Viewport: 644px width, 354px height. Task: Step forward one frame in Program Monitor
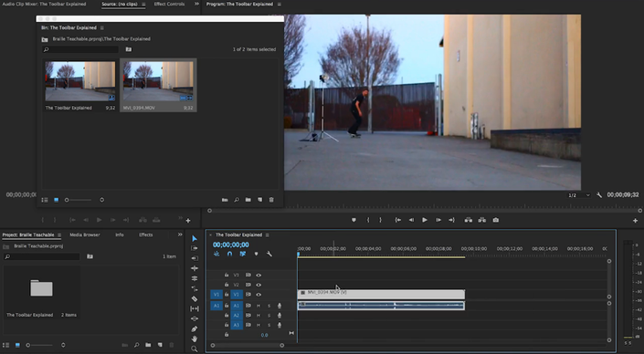pyautogui.click(x=438, y=220)
